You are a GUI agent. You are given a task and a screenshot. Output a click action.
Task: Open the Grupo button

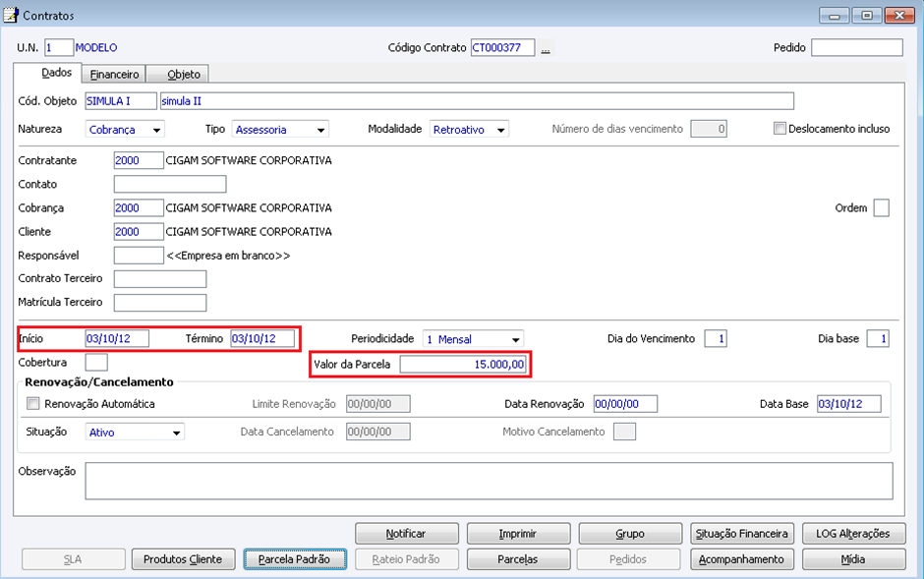click(630, 534)
